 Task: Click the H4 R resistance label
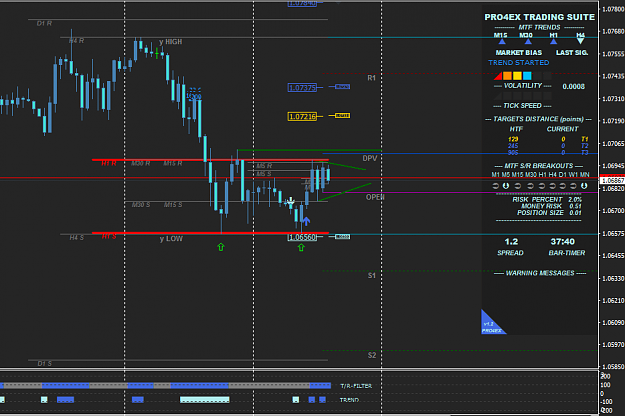click(x=76, y=41)
